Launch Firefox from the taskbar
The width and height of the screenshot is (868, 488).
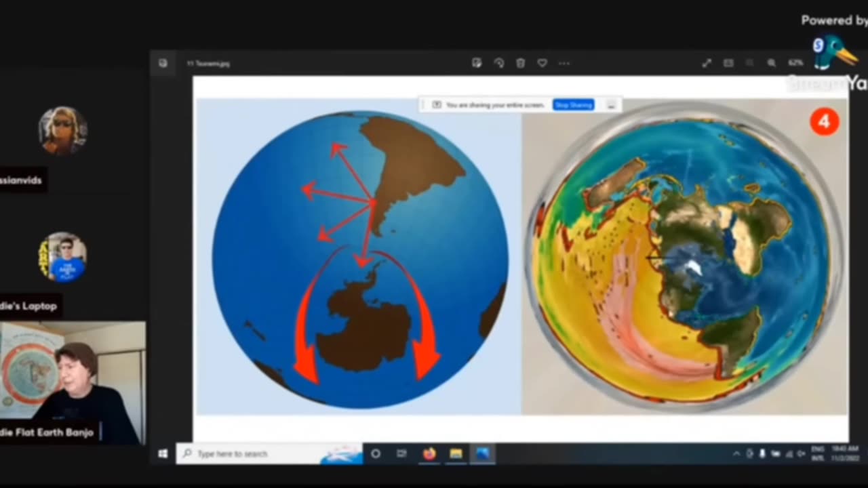pos(429,453)
